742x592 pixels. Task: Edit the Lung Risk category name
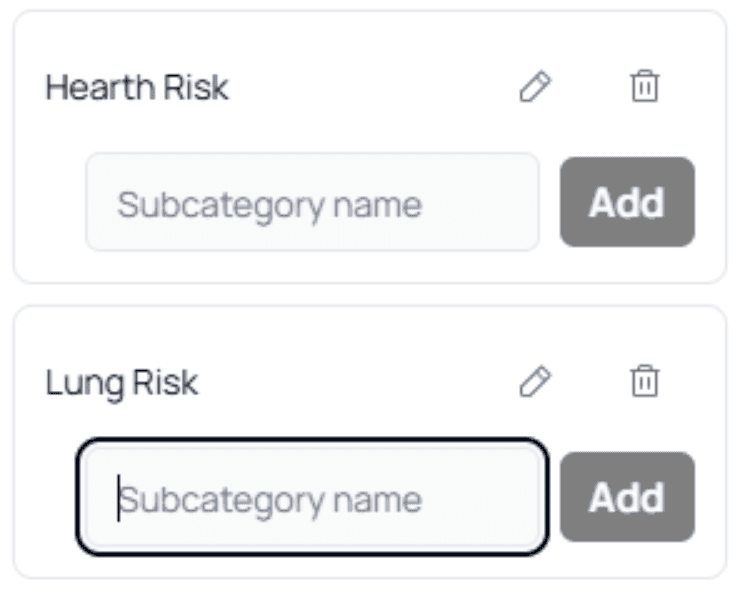[535, 382]
